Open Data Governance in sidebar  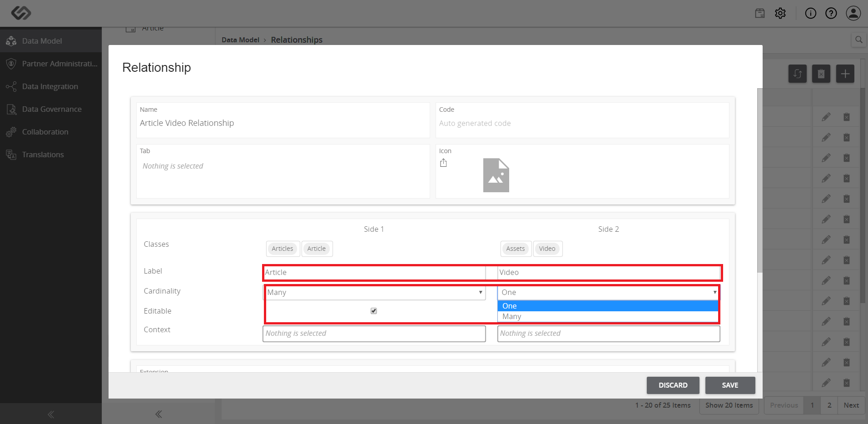[x=51, y=109]
